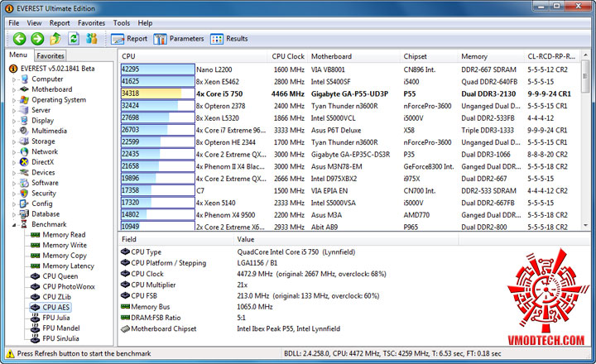Select the 4x Core i5 750 result row
The image size is (596, 364).
point(349,93)
